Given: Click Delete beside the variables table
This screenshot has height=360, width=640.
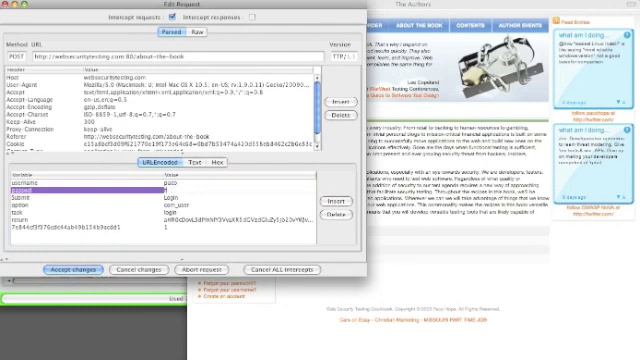Looking at the screenshot, I should (x=336, y=214).
